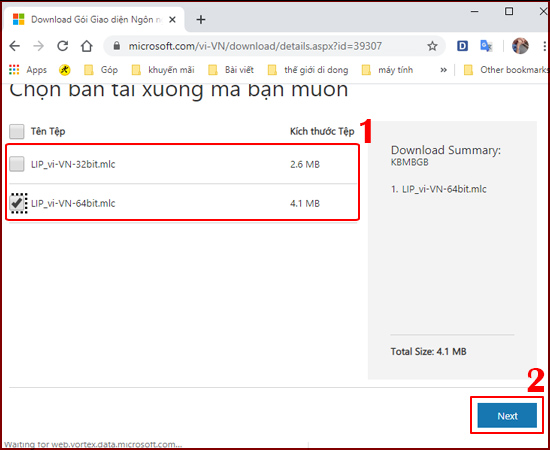Viewport: 550px width, 450px height.
Task: Open the Other bookmarks folder
Action: pos(506,70)
